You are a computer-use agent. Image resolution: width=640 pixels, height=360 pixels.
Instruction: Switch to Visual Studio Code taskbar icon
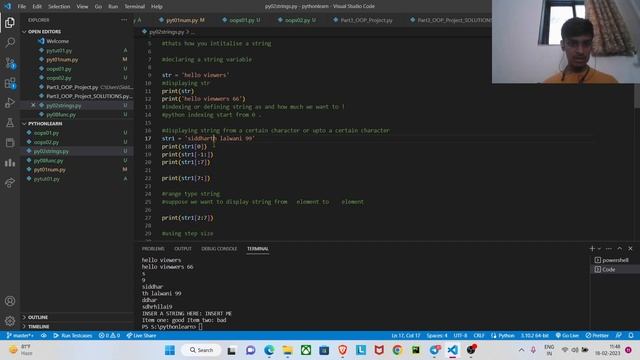coord(452,350)
